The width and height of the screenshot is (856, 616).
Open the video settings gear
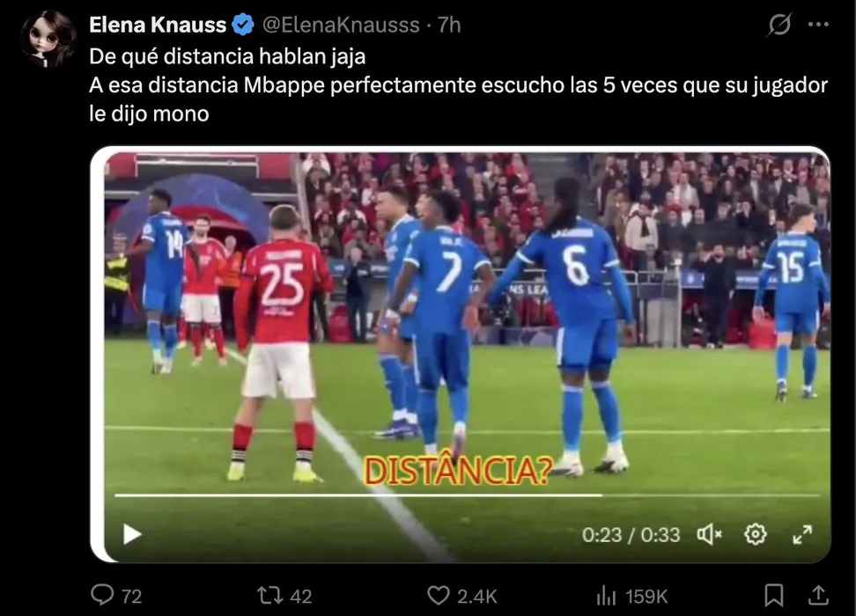[756, 535]
